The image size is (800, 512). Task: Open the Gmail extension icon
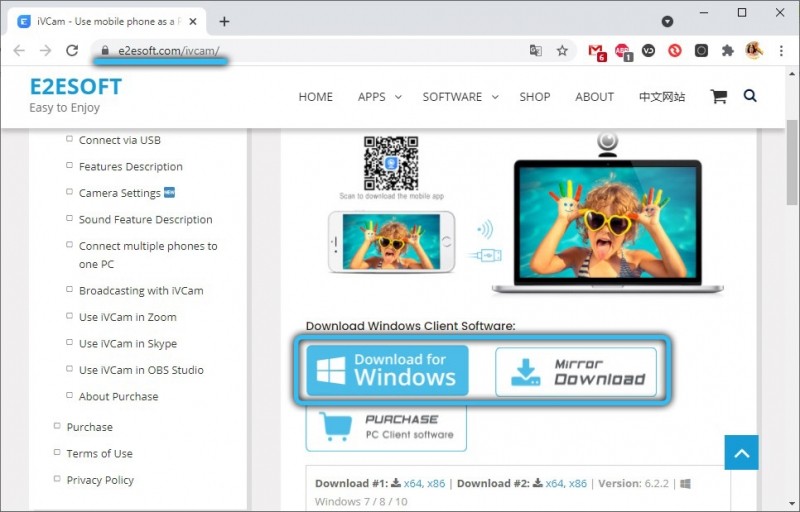point(596,52)
